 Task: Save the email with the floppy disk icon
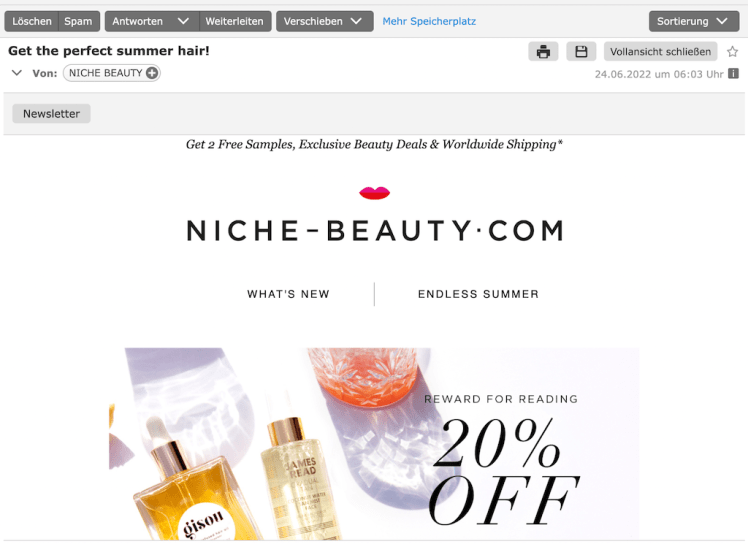(x=581, y=52)
